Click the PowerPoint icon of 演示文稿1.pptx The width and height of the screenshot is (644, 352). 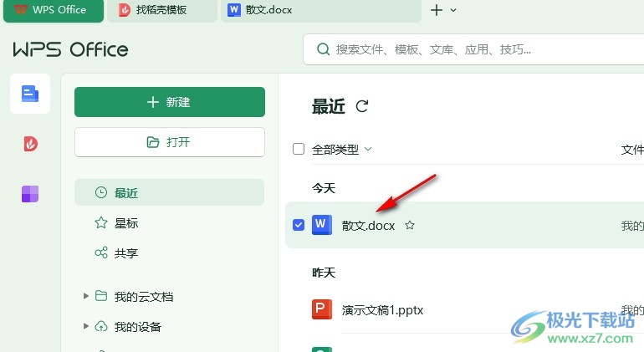pos(322,309)
